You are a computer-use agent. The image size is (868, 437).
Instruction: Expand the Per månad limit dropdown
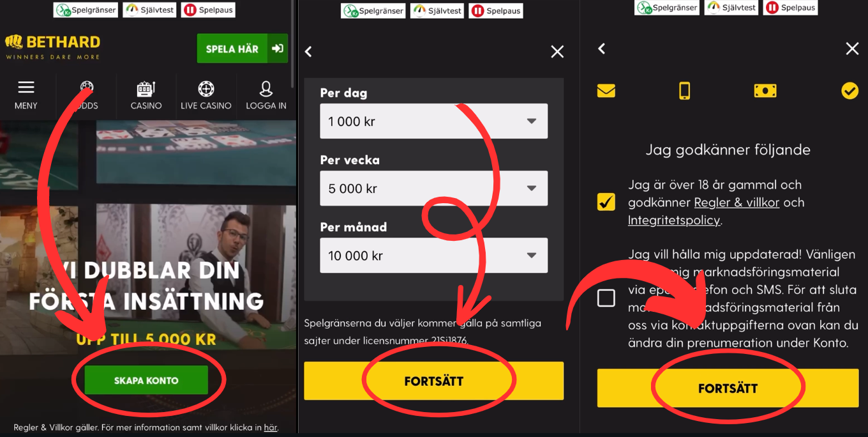point(434,256)
